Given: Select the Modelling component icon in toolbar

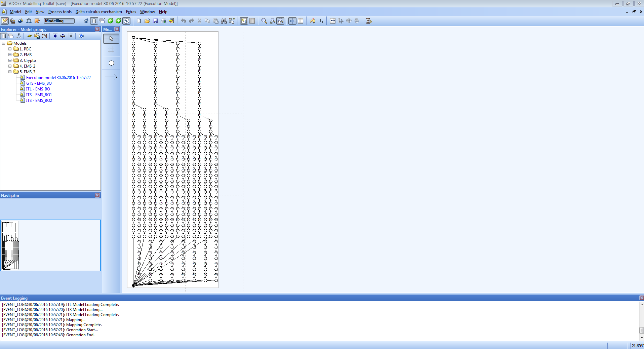Looking at the screenshot, I should (5, 21).
